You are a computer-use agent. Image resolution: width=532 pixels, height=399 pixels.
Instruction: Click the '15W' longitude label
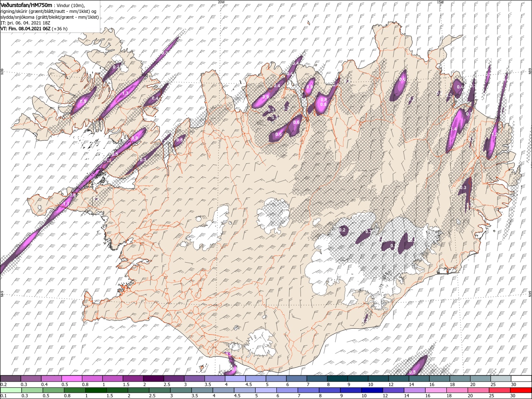click(440, 2)
